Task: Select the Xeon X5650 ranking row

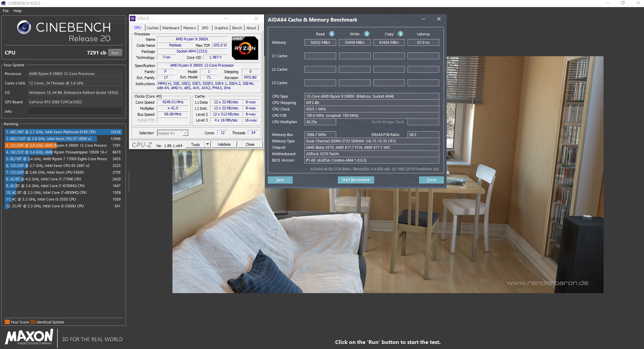Action: (x=63, y=172)
